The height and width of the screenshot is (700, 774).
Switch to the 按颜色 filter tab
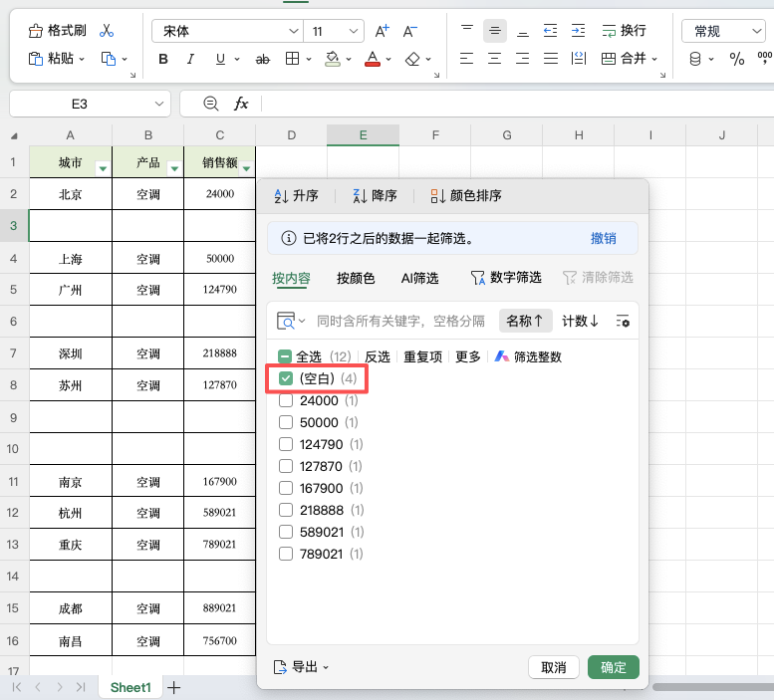[356, 278]
